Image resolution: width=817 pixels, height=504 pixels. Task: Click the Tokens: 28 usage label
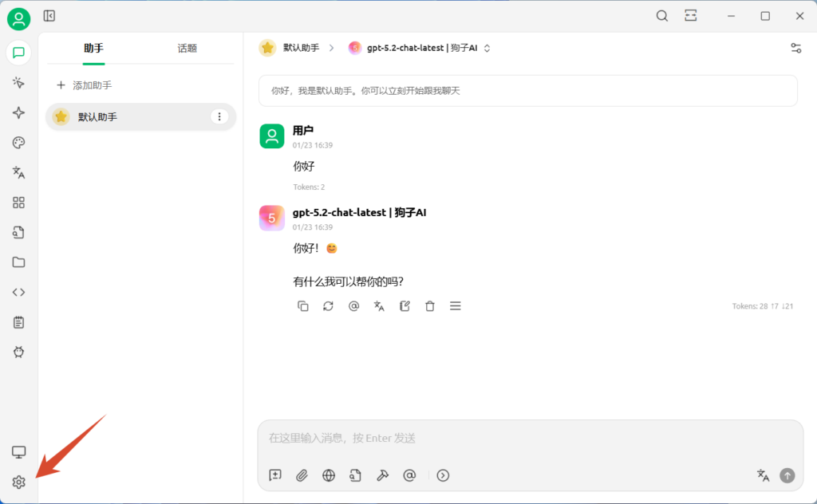(x=762, y=306)
